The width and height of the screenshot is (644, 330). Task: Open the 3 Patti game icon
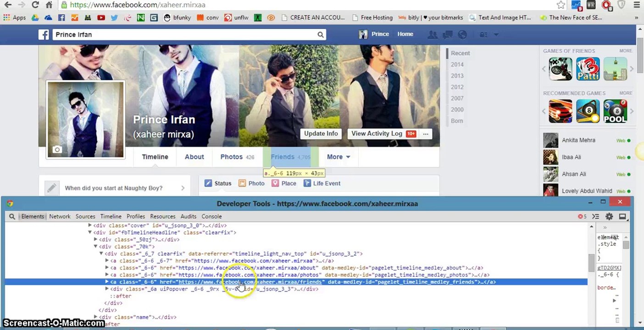point(588,69)
